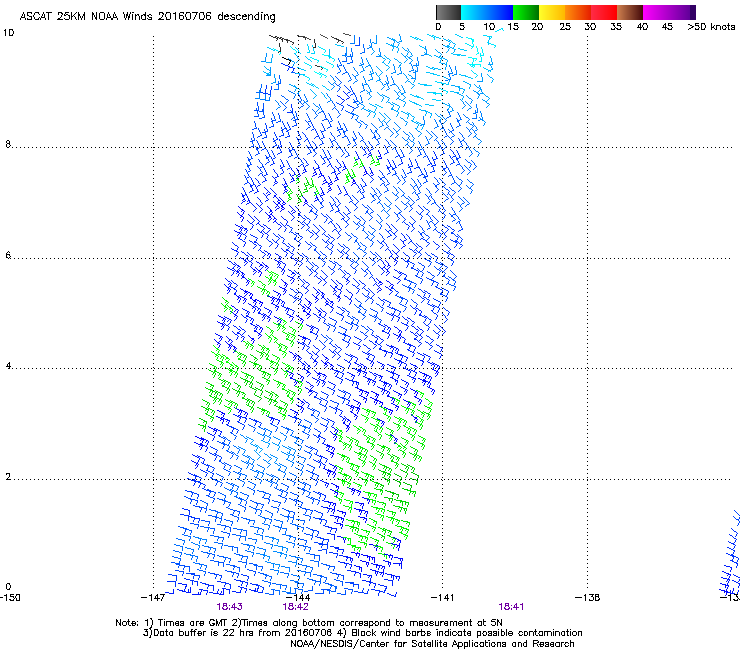Image resolution: width=740 pixels, height=650 pixels.
Task: Click the latitude axis label 6
Action: point(8,255)
